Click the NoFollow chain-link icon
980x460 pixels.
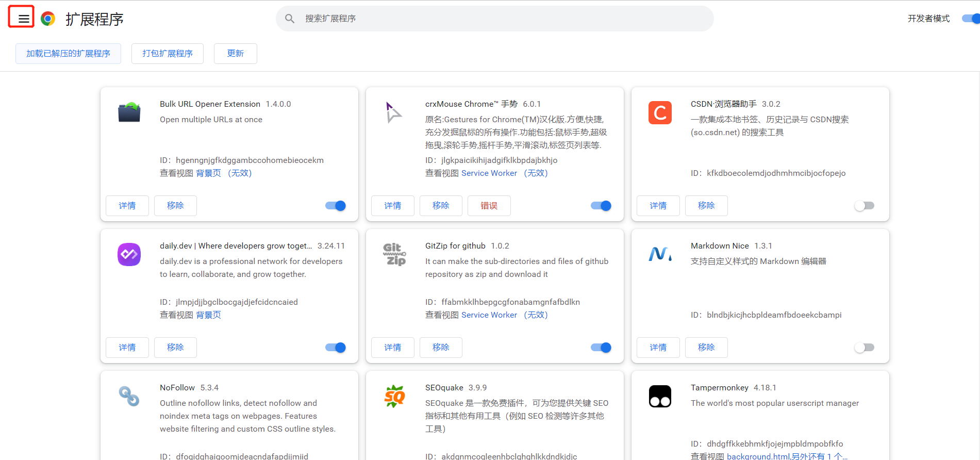[x=129, y=396]
